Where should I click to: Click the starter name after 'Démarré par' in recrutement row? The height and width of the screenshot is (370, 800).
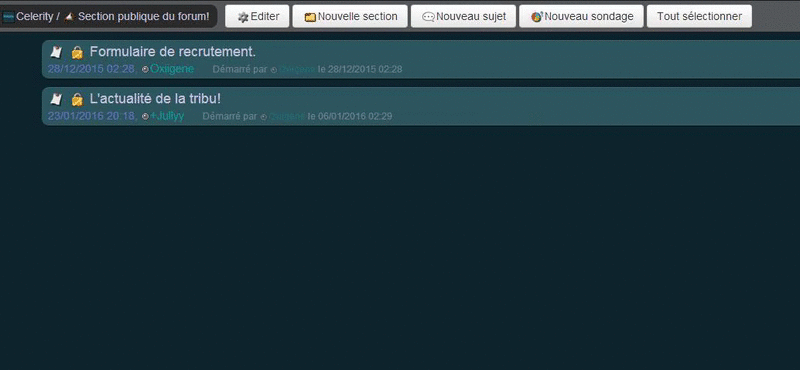[x=297, y=69]
